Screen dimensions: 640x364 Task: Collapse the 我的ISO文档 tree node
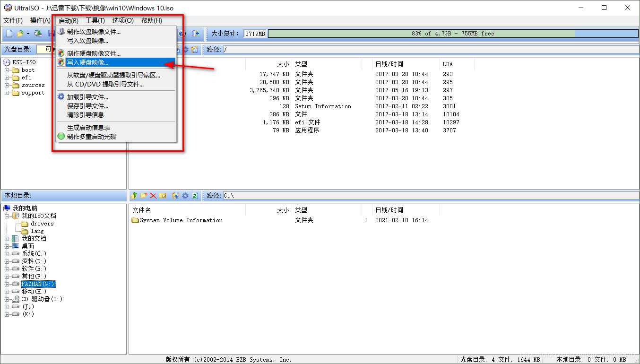click(x=7, y=216)
